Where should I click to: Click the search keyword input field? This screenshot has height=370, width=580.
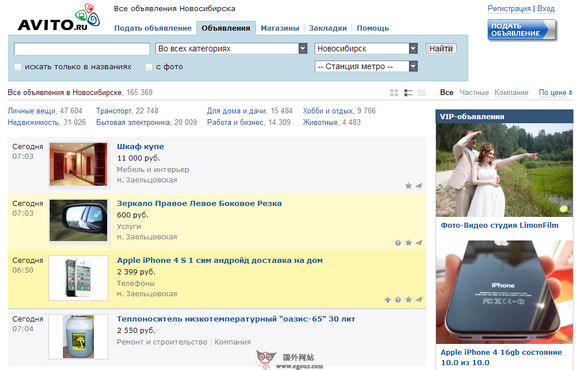point(82,48)
